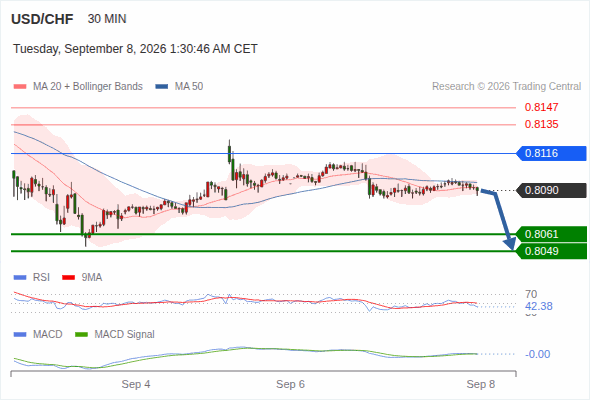The image size is (590, 400).
Task: Click the green 0.8061 support price tag
Action: pyautogui.click(x=552, y=234)
